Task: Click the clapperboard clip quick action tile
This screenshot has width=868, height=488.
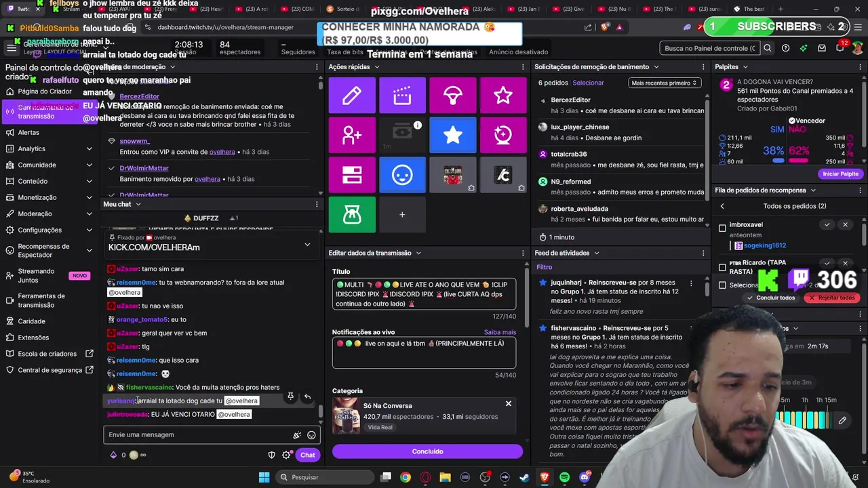Action: [x=402, y=96]
